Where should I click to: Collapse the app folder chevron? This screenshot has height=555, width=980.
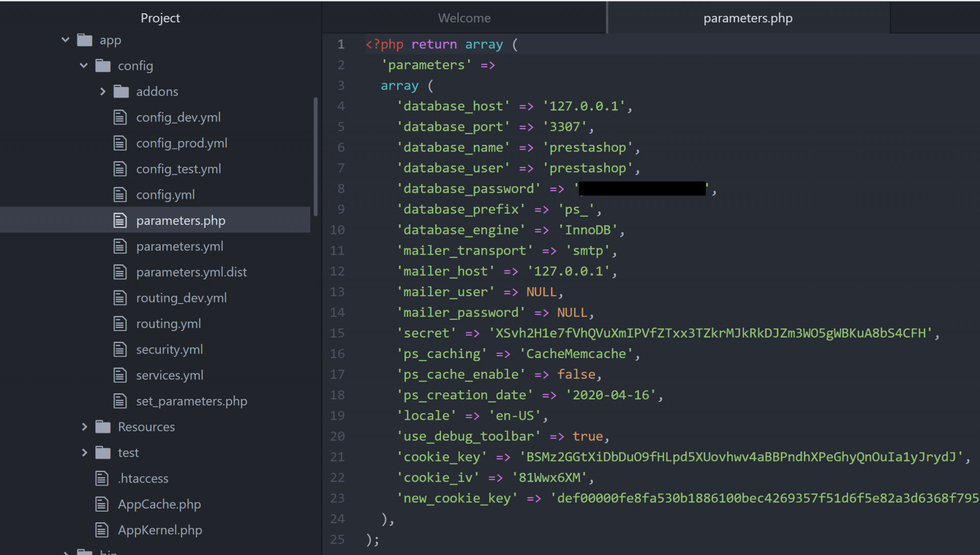[x=65, y=40]
